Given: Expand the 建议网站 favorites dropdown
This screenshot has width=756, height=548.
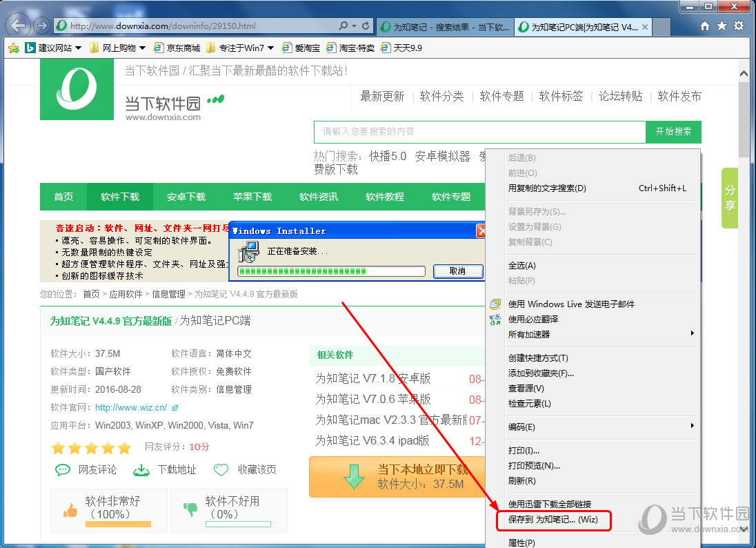Looking at the screenshot, I should [78, 48].
